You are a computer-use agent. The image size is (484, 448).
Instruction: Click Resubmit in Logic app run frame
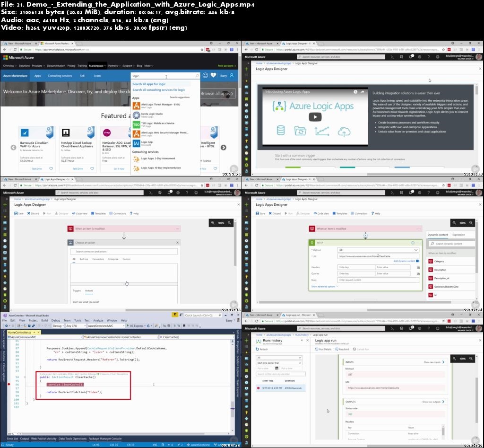click(x=342, y=349)
